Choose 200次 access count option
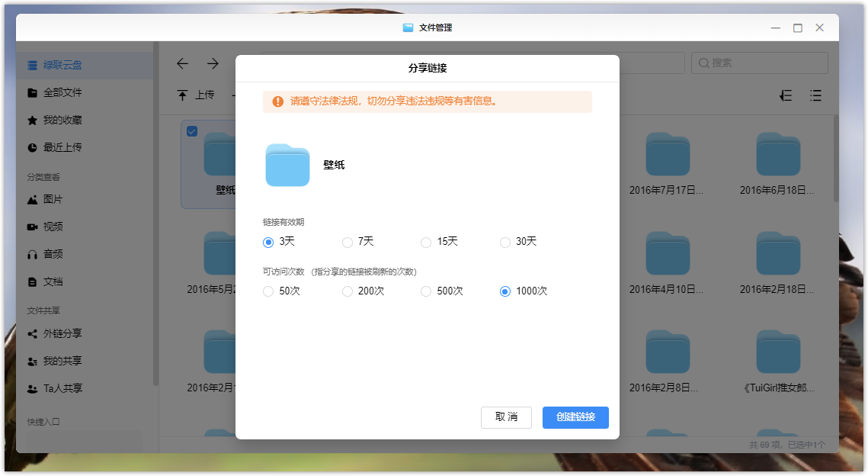Image resolution: width=868 pixels, height=476 pixels. (x=348, y=291)
